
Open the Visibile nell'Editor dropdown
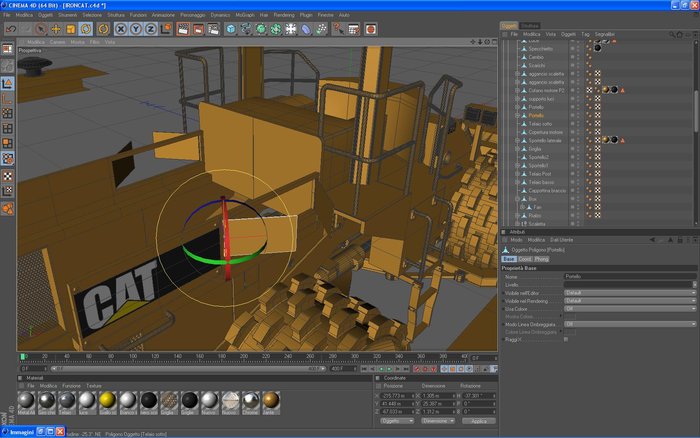point(628,293)
